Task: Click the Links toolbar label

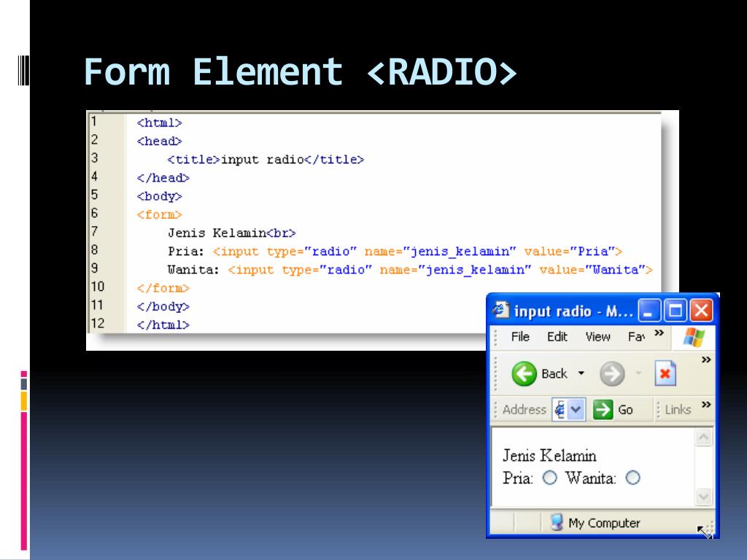Action: (x=678, y=410)
